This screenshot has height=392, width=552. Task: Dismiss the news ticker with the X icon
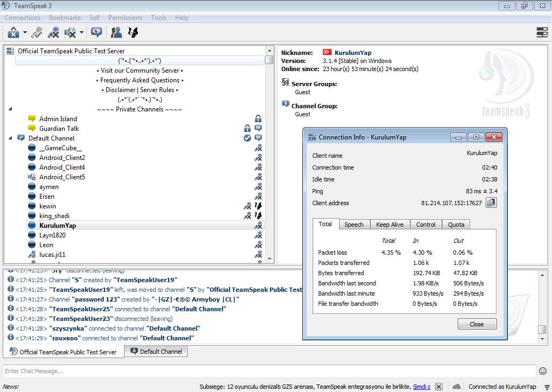439,387
